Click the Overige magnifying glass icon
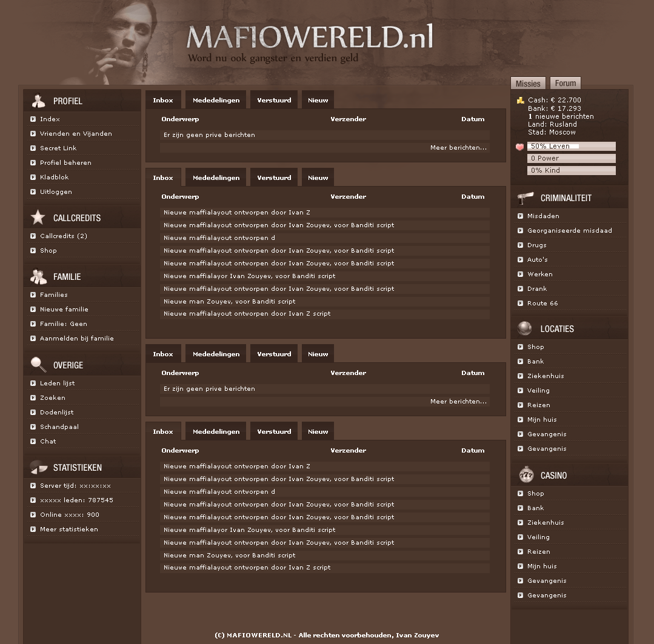Screen dimensions: 654x644 pyautogui.click(x=38, y=364)
